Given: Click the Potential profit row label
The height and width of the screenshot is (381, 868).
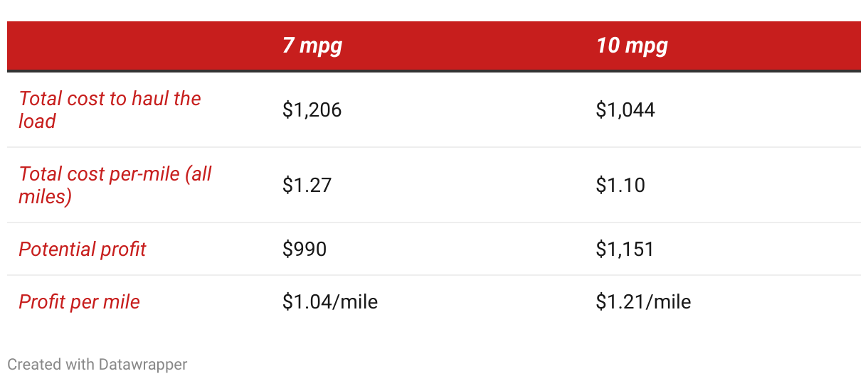Looking at the screenshot, I should pyautogui.click(x=82, y=249).
